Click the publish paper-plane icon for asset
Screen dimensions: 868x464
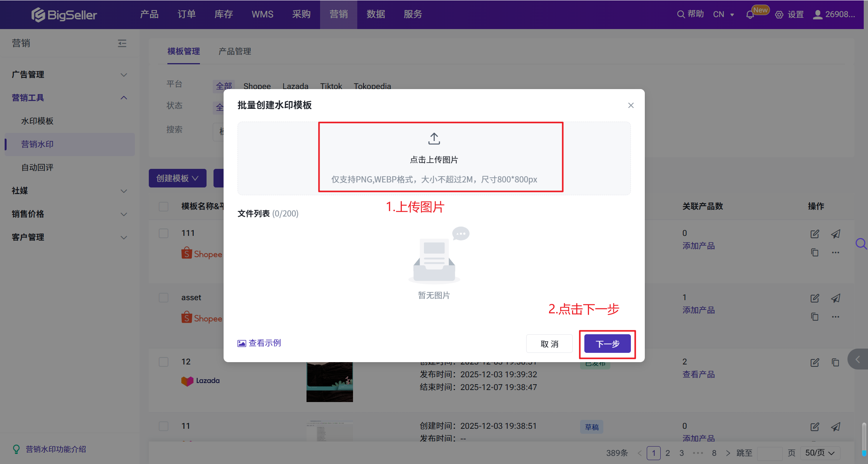[x=835, y=298]
